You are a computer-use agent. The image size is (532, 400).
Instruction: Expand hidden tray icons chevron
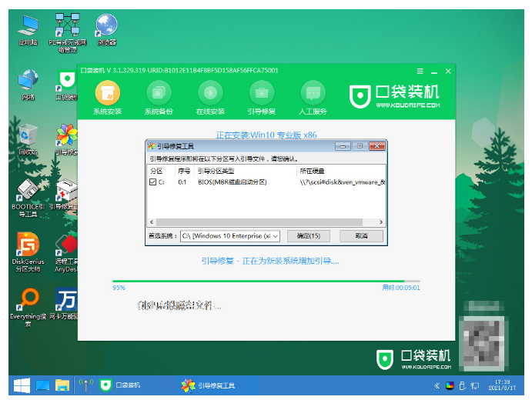click(x=437, y=385)
